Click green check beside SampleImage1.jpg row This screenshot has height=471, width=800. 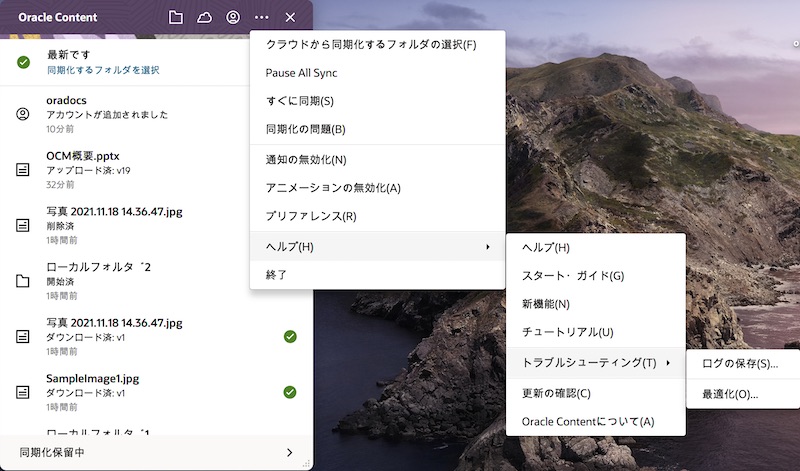click(290, 392)
